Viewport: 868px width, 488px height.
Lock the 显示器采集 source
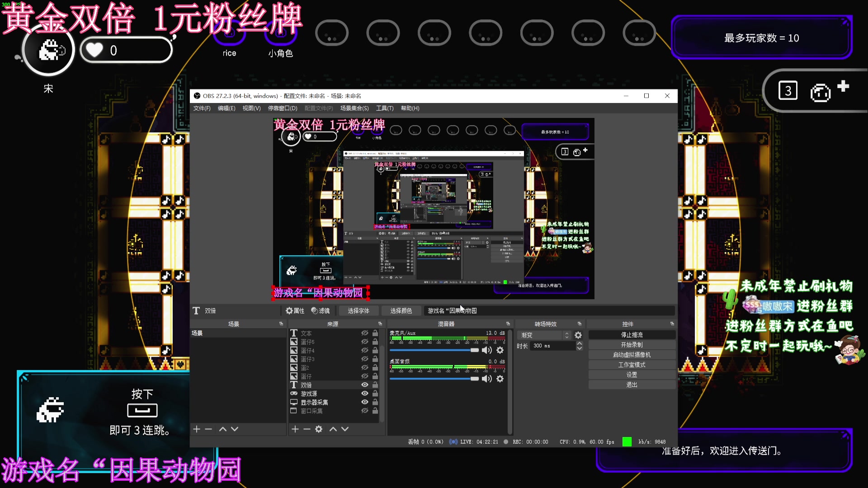click(x=375, y=402)
